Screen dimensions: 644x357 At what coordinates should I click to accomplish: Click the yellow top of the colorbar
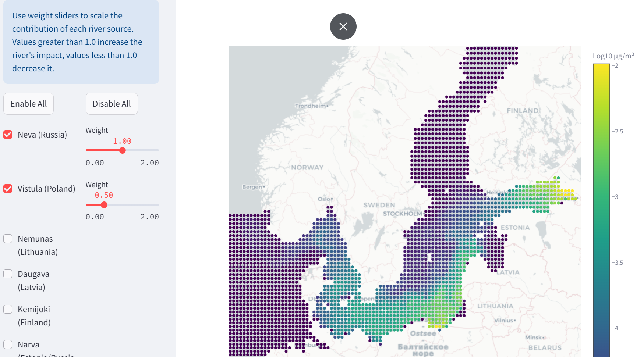tap(601, 68)
